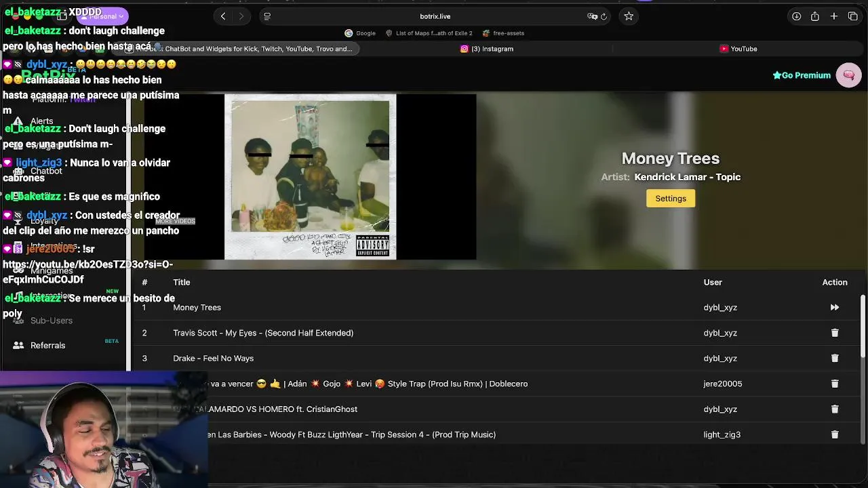Open List of Maps Path of Exile 2 bookmark
The width and height of the screenshot is (868, 488).
[x=429, y=33]
